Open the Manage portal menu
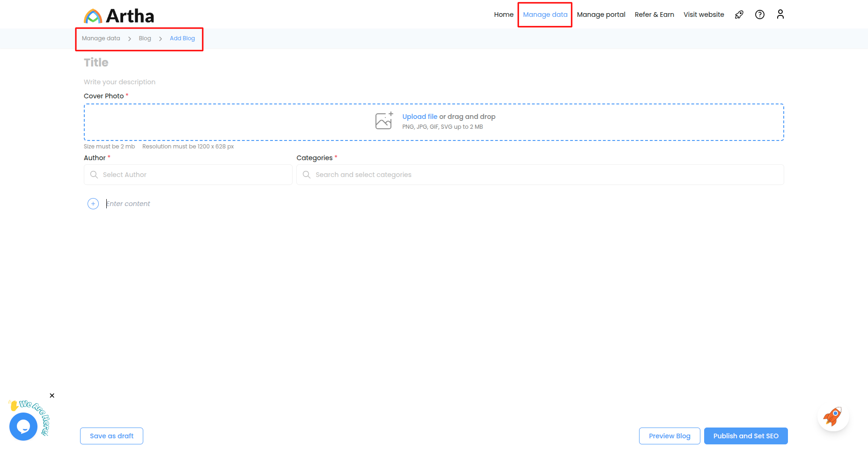 point(601,15)
